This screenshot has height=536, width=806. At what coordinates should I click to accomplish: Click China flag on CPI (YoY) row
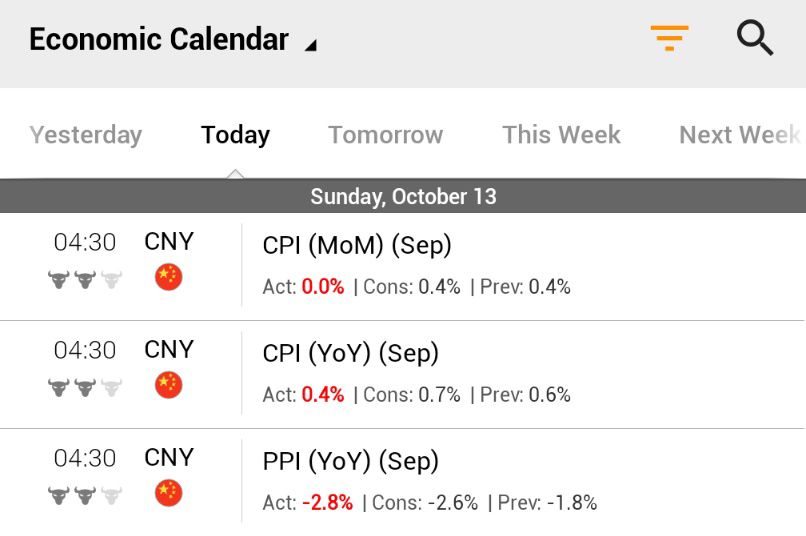coord(169,385)
